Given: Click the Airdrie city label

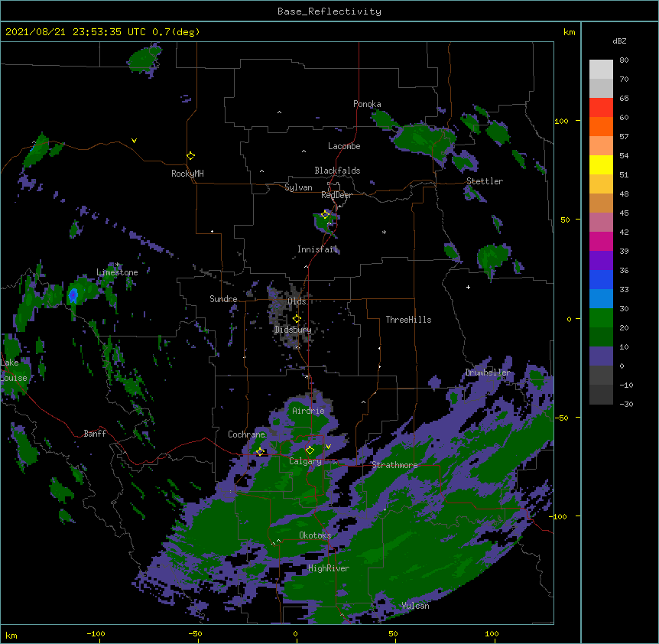Looking at the screenshot, I should pyautogui.click(x=309, y=411).
